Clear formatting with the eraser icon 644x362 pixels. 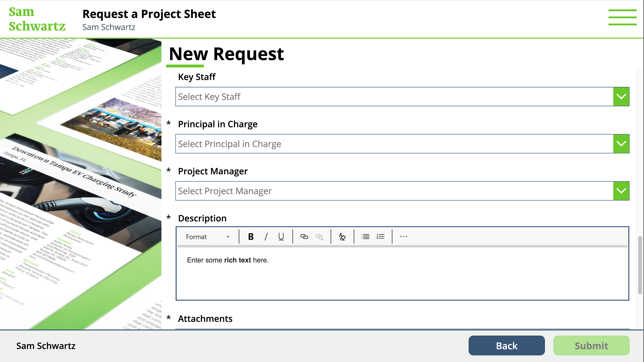pos(342,237)
